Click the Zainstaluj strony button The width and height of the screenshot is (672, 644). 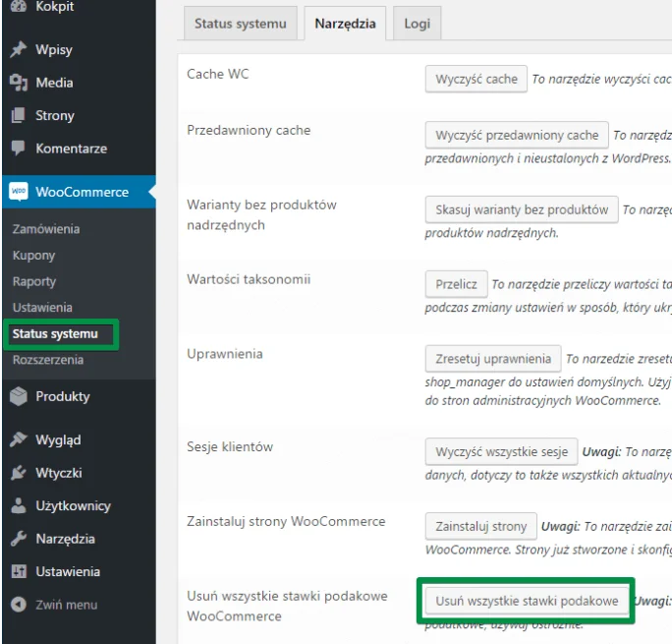480,526
